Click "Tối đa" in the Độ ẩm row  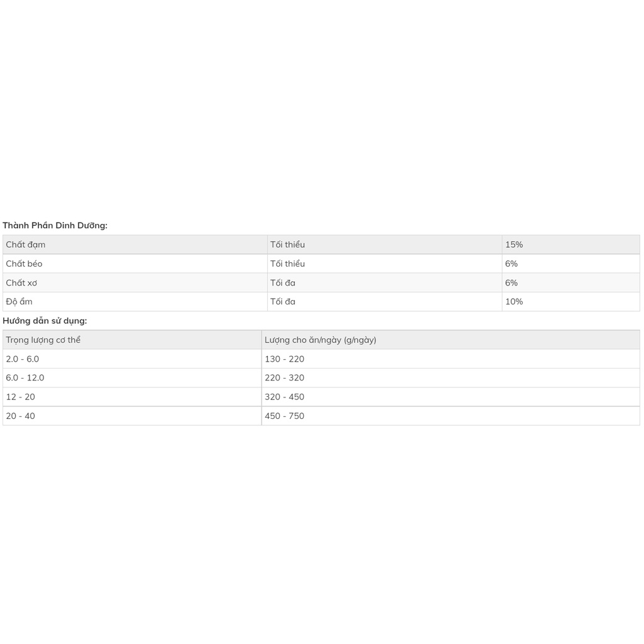click(283, 302)
